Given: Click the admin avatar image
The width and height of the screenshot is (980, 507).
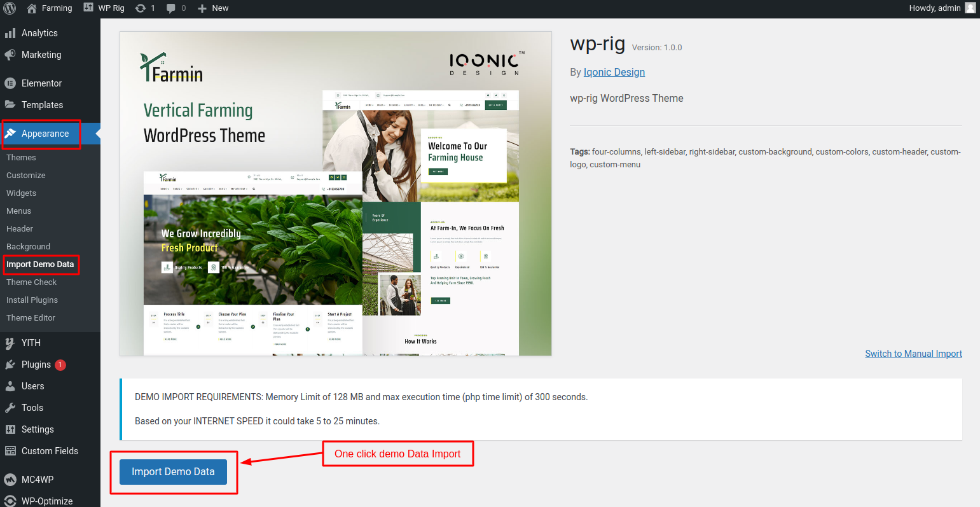Looking at the screenshot, I should 970,8.
